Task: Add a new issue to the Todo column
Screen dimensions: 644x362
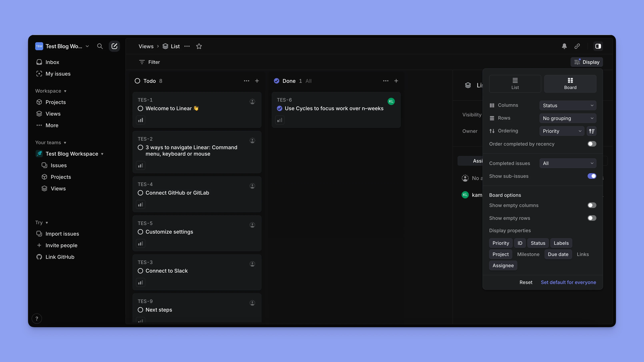Action: 257,81
